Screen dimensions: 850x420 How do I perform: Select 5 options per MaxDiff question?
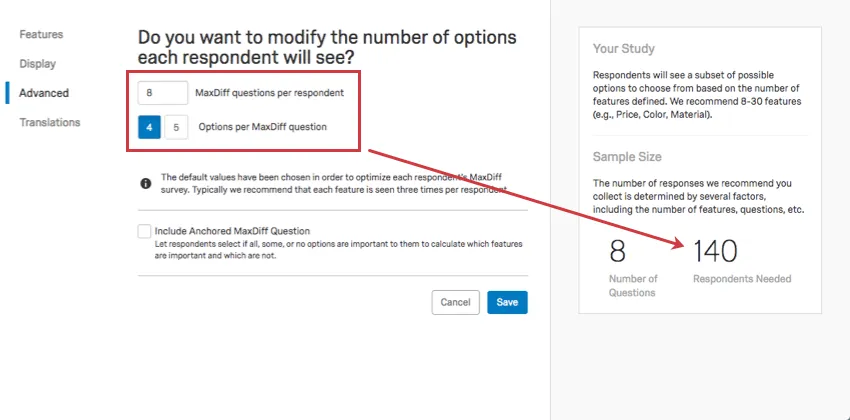coord(175,127)
